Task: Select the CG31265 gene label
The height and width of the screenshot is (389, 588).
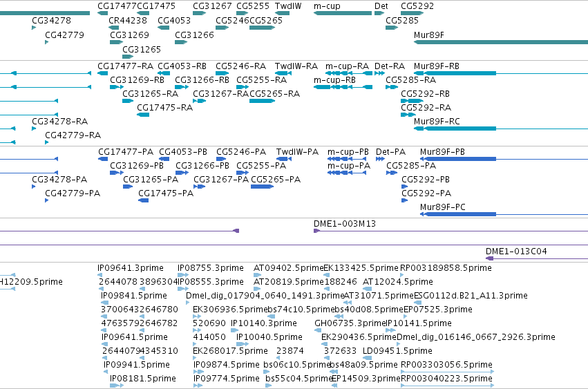Action: point(142,50)
